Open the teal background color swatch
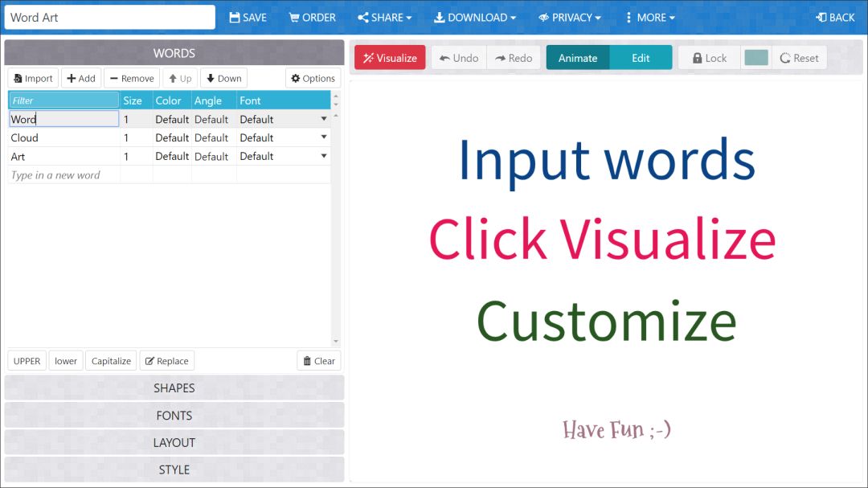 point(756,58)
